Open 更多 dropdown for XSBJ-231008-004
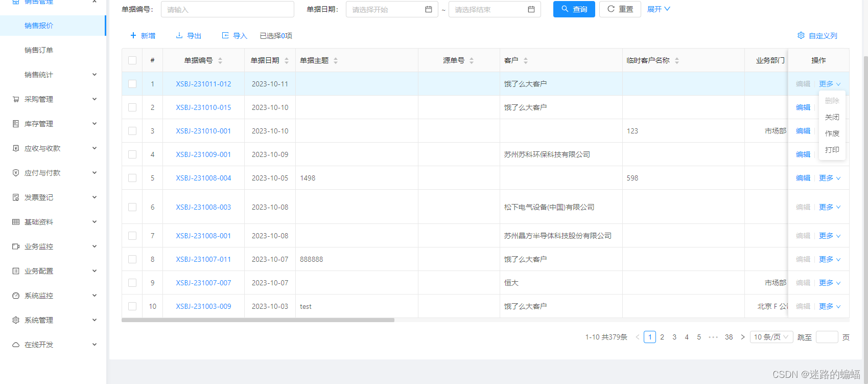The image size is (868, 384). pyautogui.click(x=830, y=178)
